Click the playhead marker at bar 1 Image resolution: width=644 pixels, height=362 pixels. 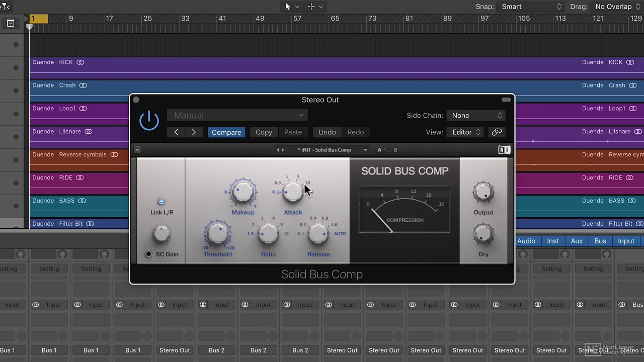[29, 27]
